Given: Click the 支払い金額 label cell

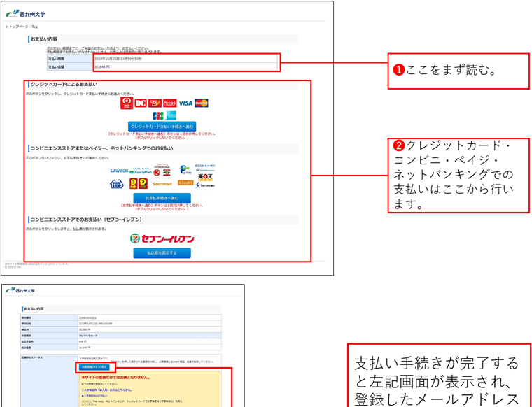Looking at the screenshot, I should [70, 67].
